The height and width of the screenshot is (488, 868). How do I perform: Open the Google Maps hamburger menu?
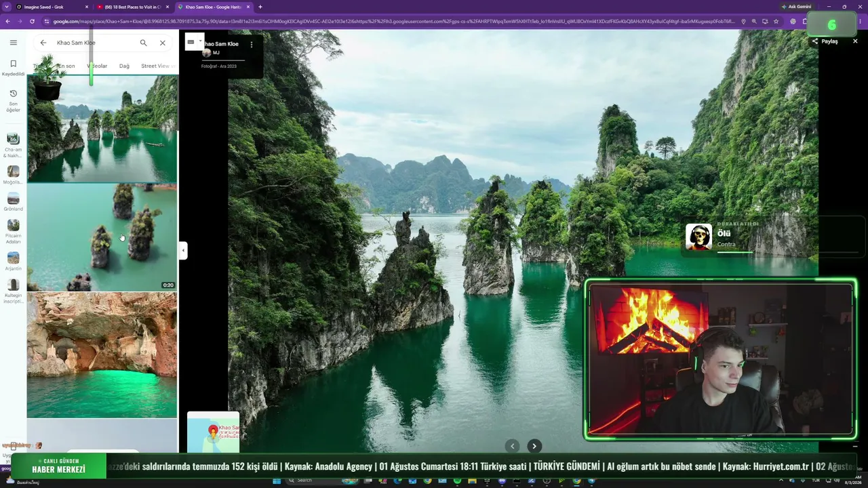(13, 43)
